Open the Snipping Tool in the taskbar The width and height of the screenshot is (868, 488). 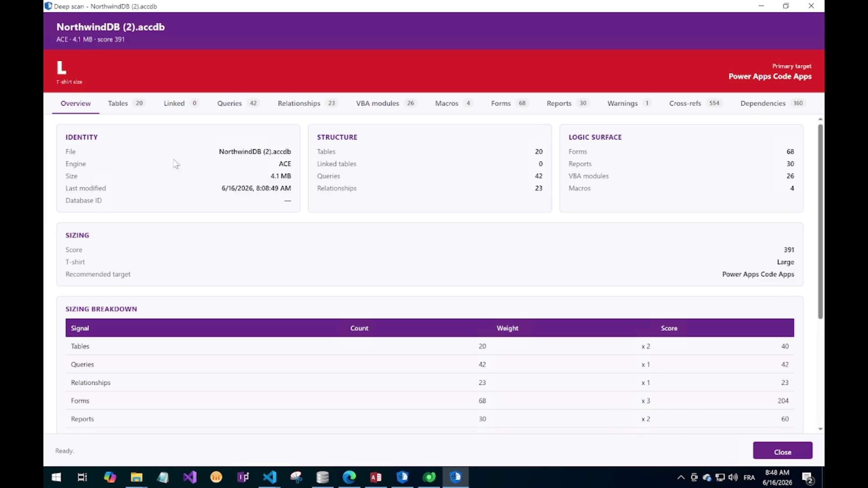pyautogui.click(x=296, y=477)
